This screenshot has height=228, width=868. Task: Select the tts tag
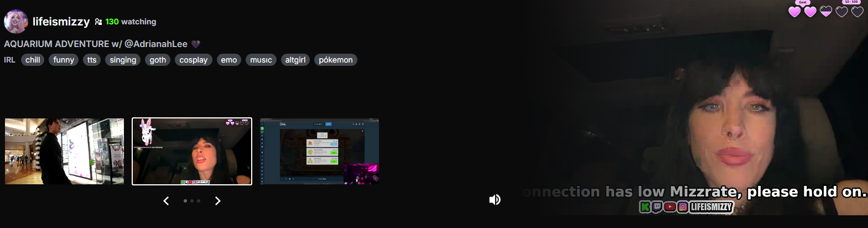click(92, 60)
